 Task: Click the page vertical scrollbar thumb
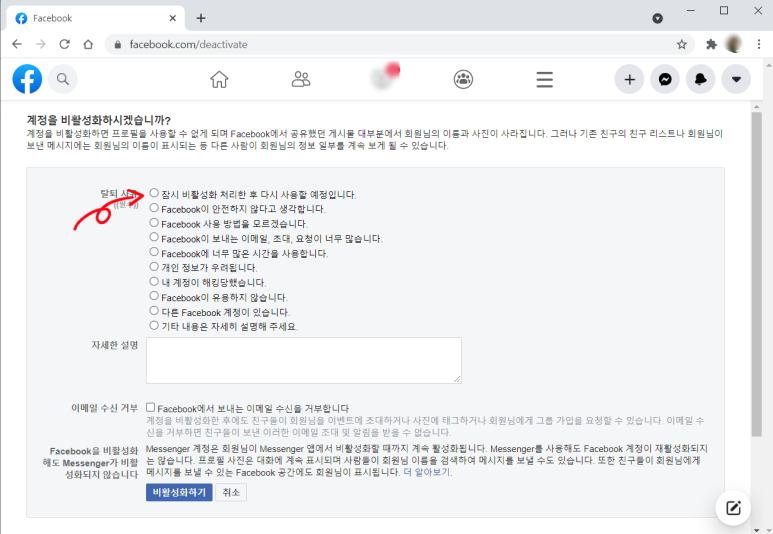pyautogui.click(x=756, y=274)
